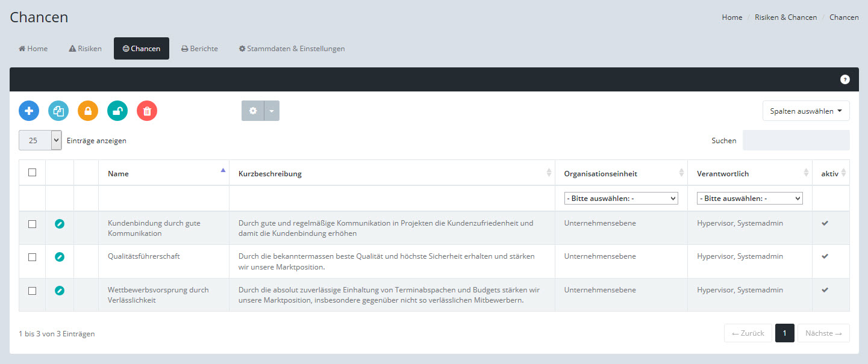Toggle the select-all checkbox in header
The height and width of the screenshot is (364, 868).
[33, 173]
